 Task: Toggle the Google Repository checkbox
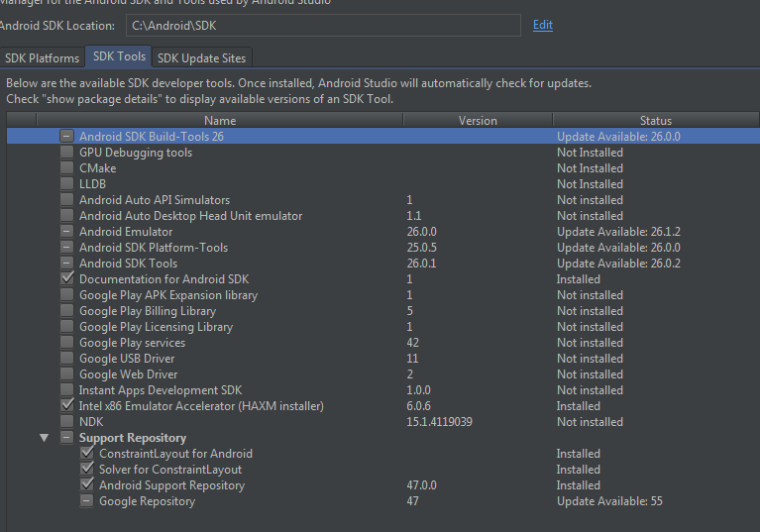[87, 501]
